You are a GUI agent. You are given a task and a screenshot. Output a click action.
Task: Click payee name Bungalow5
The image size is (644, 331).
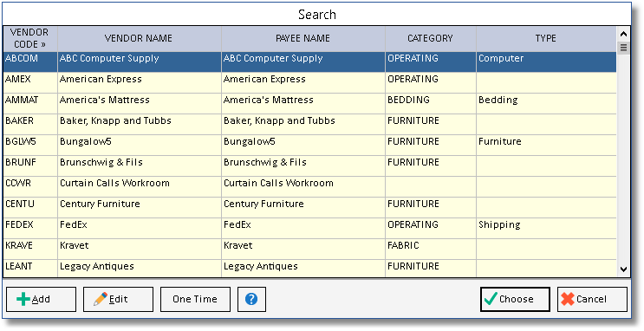click(x=250, y=142)
